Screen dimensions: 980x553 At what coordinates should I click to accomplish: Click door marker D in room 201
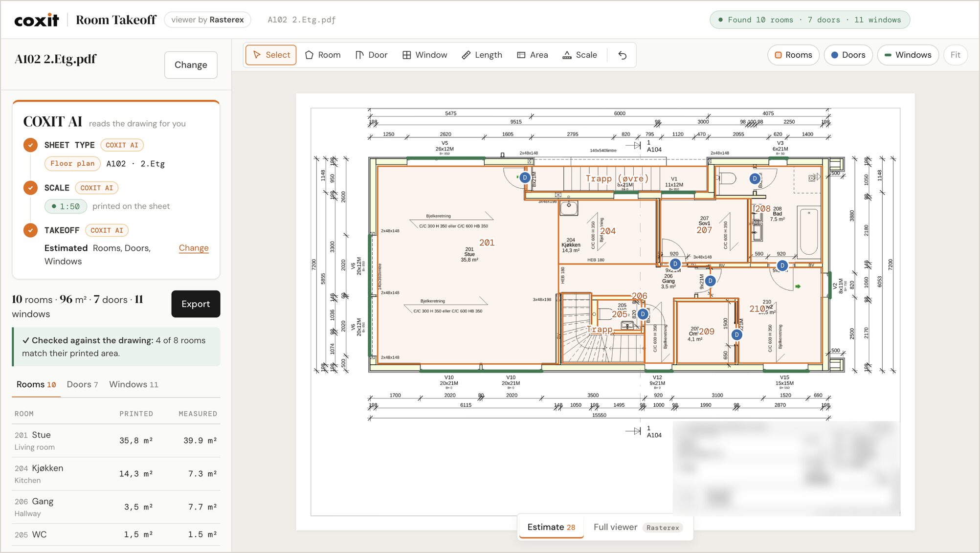click(525, 177)
